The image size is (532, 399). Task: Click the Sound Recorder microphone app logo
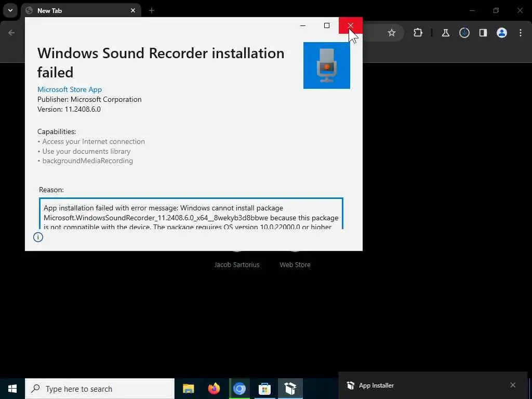point(327,65)
